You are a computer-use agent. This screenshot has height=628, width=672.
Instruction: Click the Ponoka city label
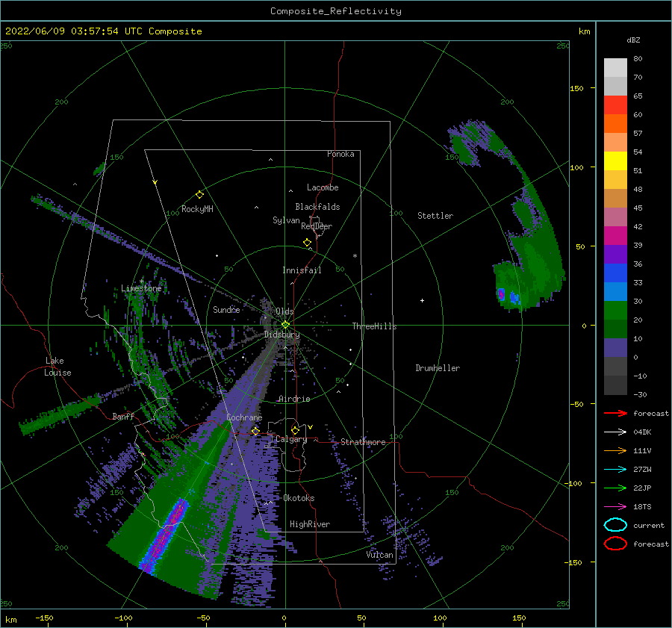[x=340, y=154]
